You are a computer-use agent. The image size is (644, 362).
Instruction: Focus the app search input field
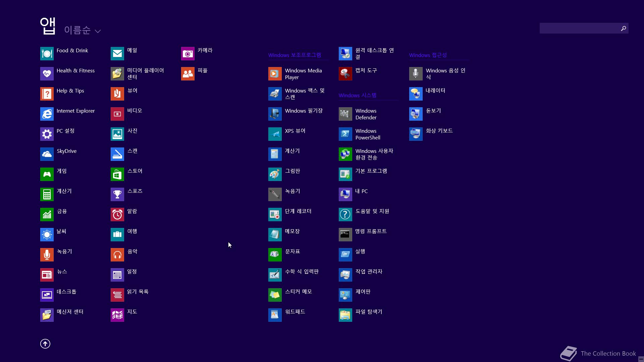579,28
